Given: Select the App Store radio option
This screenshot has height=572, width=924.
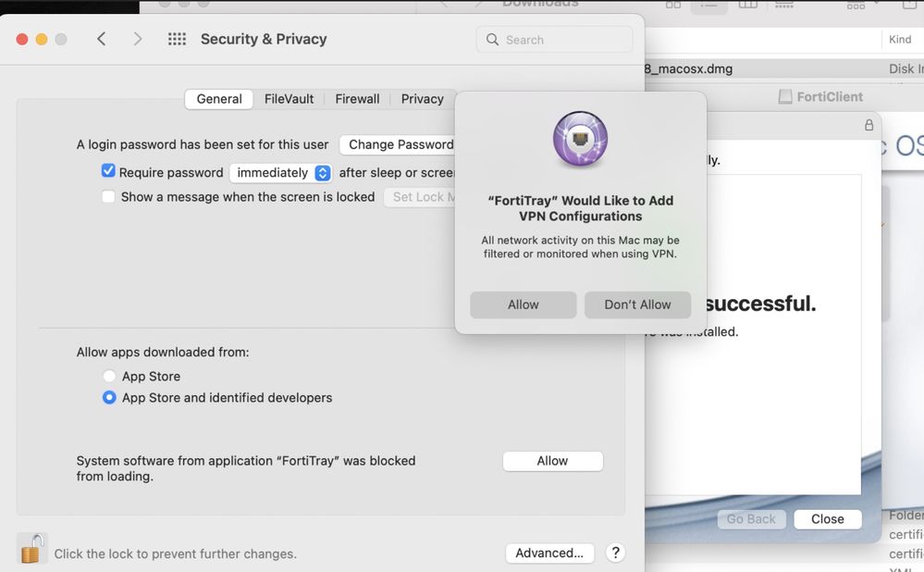Looking at the screenshot, I should coord(109,376).
